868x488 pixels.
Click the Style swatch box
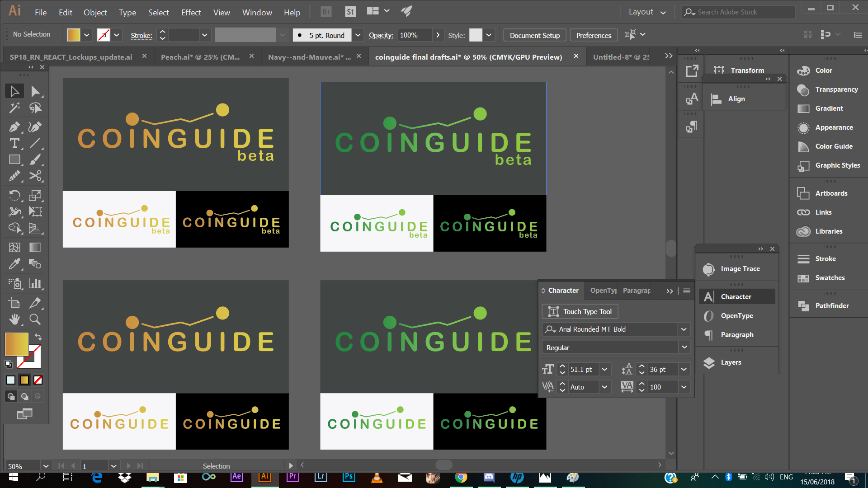[x=476, y=35]
